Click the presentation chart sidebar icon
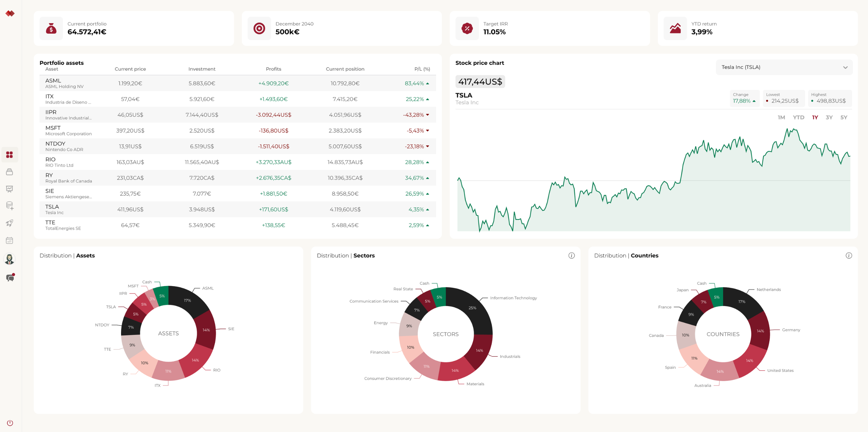This screenshot has width=868, height=432. point(9,189)
